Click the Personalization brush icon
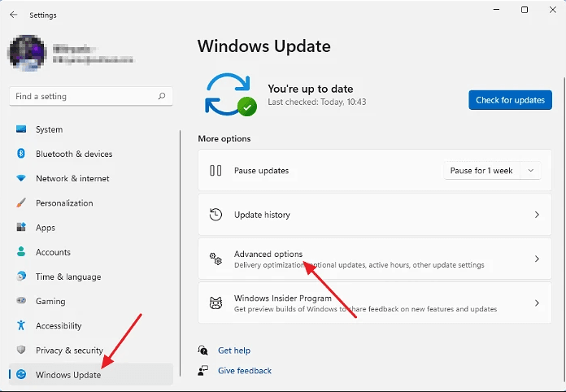Image resolution: width=566 pixels, height=392 pixels. point(21,203)
